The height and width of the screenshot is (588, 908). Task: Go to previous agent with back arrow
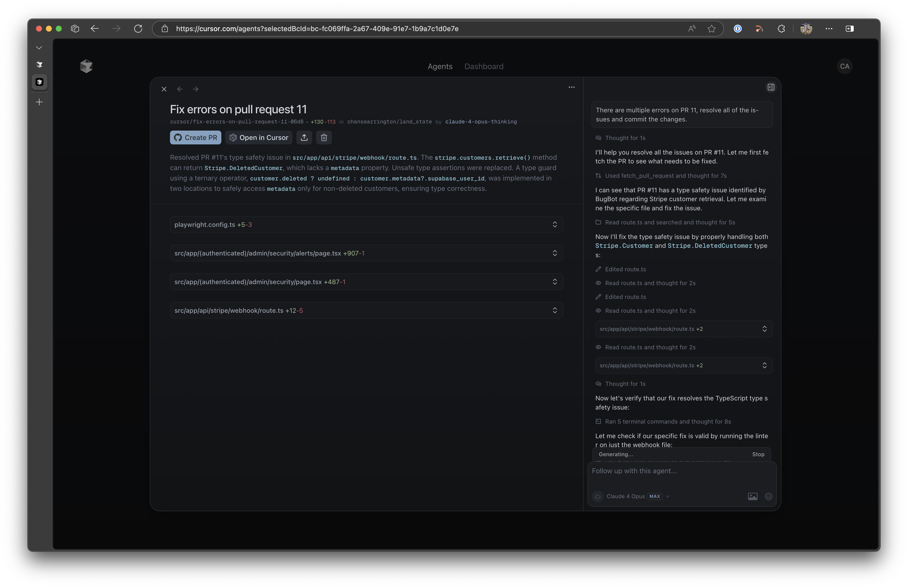click(180, 89)
